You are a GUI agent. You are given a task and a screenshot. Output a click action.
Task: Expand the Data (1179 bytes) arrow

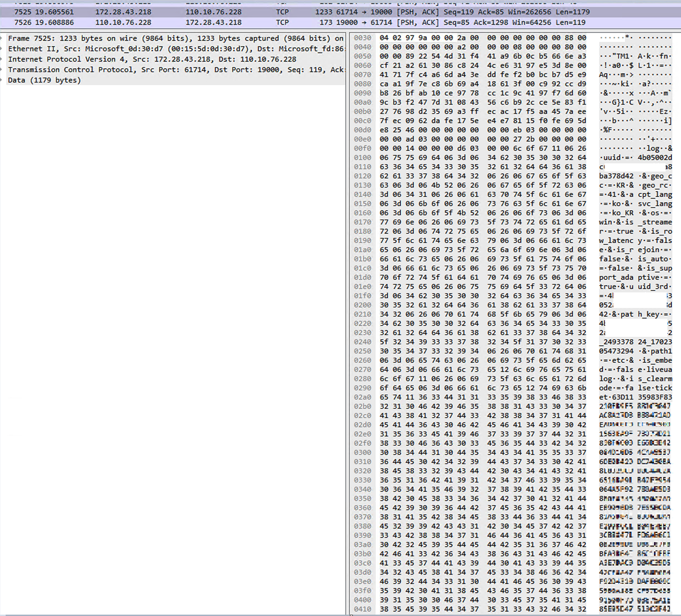[2, 80]
